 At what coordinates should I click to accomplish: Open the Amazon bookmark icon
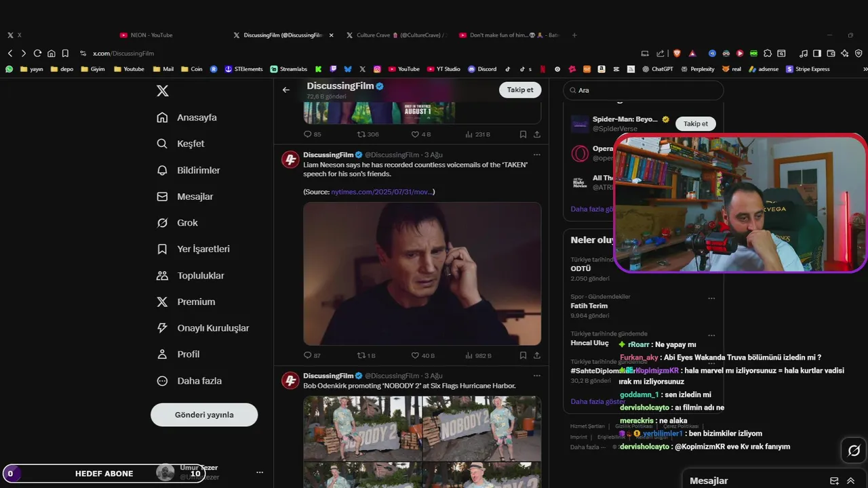(x=601, y=69)
